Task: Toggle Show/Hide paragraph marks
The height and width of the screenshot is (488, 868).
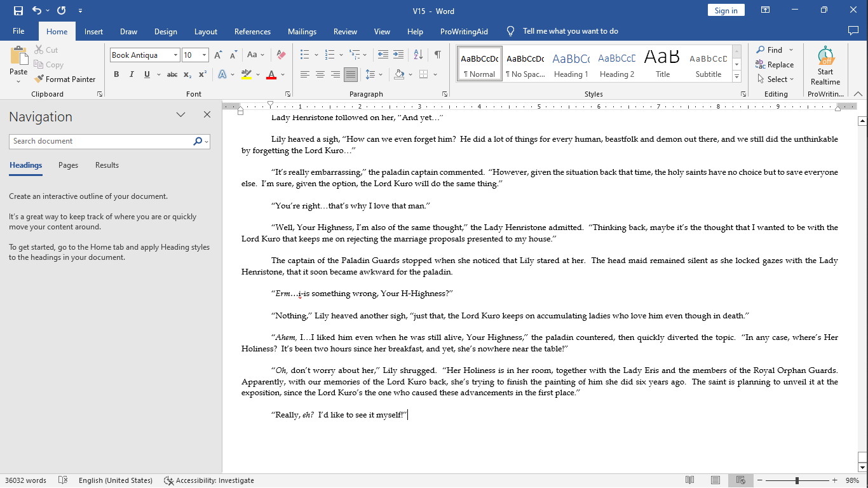Action: 437,55
